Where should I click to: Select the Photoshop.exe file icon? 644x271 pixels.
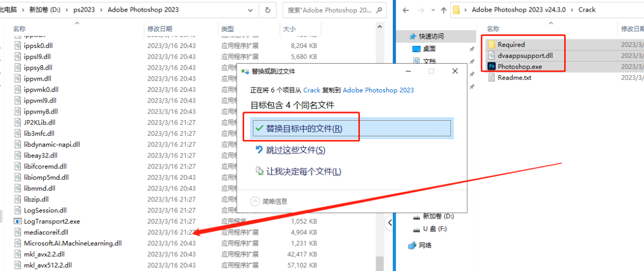point(491,67)
